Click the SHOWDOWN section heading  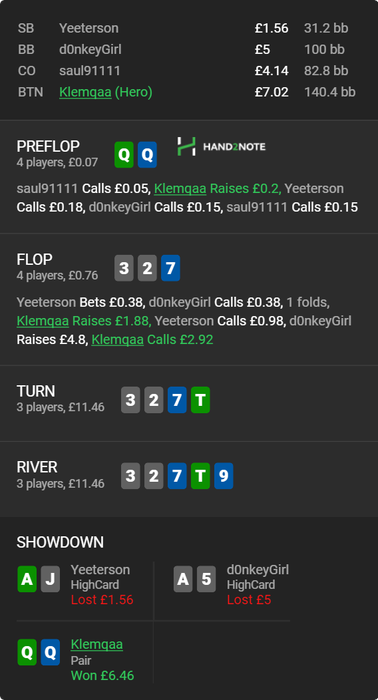60,542
